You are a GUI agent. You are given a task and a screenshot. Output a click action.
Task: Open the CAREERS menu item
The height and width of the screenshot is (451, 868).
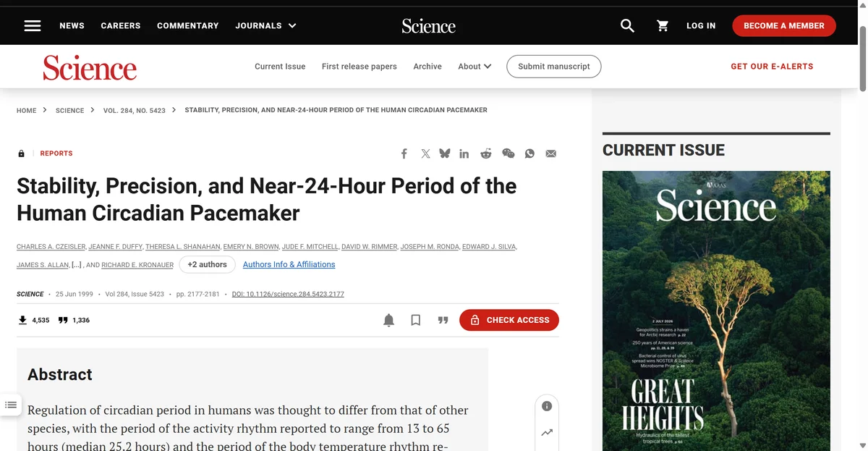point(121,25)
